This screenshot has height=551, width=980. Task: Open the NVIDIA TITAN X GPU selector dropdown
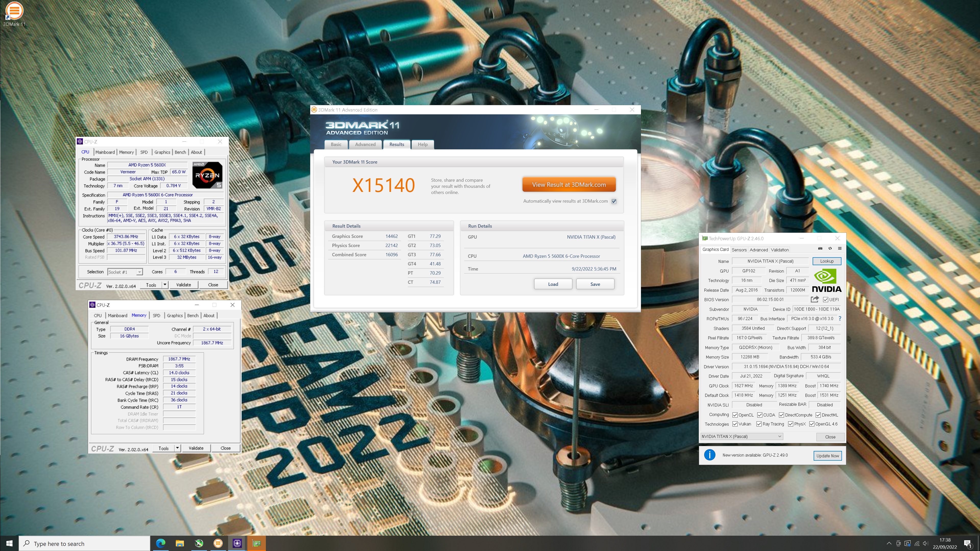pyautogui.click(x=741, y=436)
